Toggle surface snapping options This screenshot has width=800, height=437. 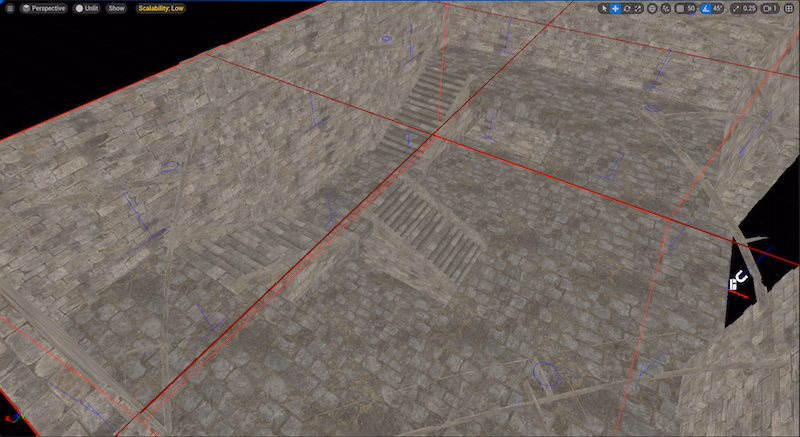(666, 8)
